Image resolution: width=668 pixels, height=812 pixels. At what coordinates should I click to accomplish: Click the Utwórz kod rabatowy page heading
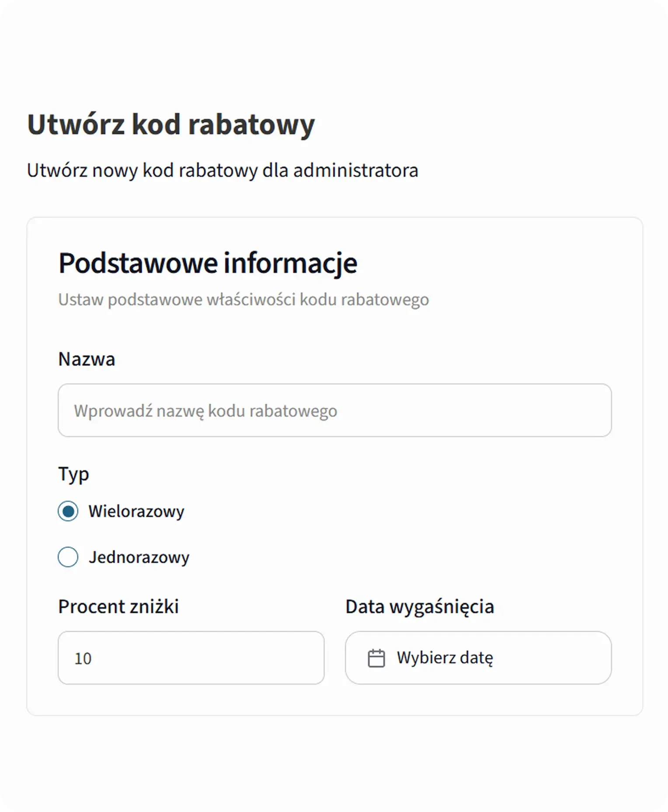171,124
